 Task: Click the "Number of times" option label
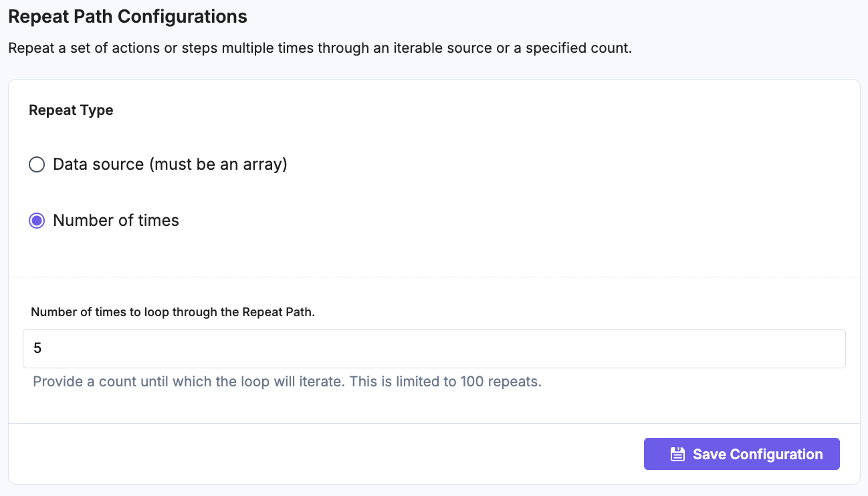coord(116,221)
